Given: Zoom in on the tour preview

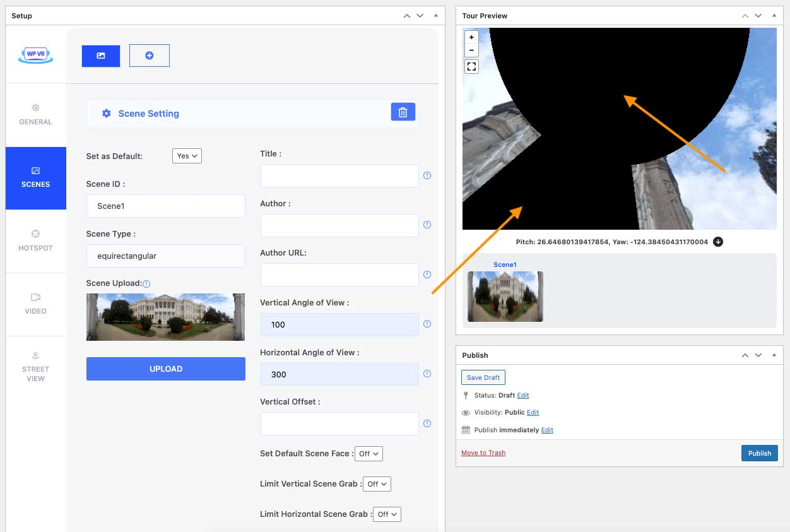Looking at the screenshot, I should [x=471, y=37].
